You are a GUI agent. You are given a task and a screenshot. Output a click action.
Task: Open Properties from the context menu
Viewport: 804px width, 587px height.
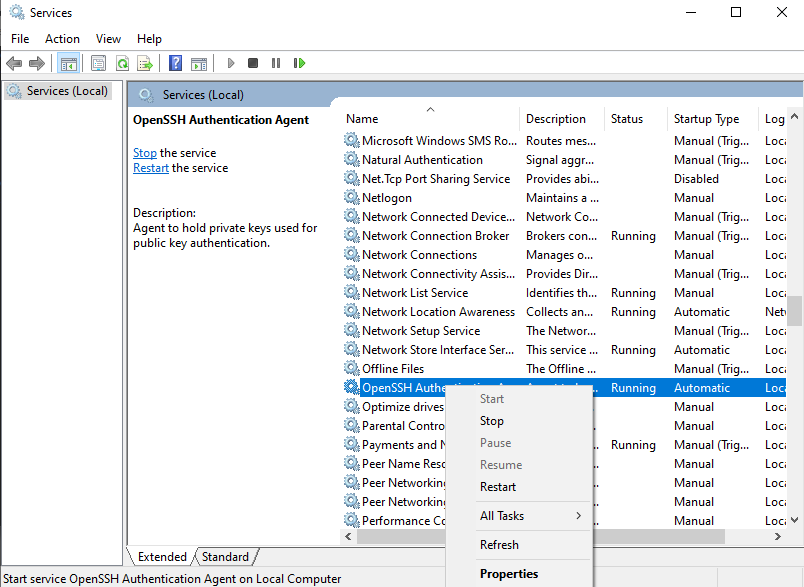tap(519, 574)
